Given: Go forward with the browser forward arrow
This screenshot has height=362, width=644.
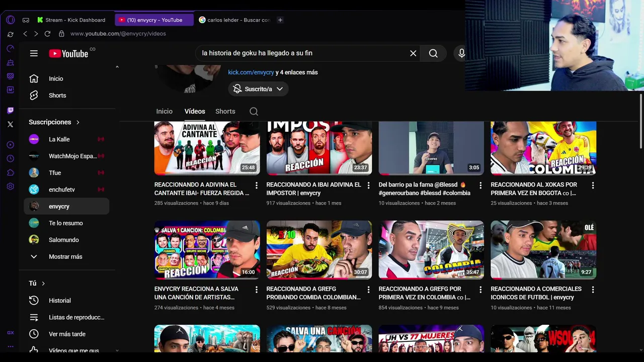Looking at the screenshot, I should tap(36, 34).
